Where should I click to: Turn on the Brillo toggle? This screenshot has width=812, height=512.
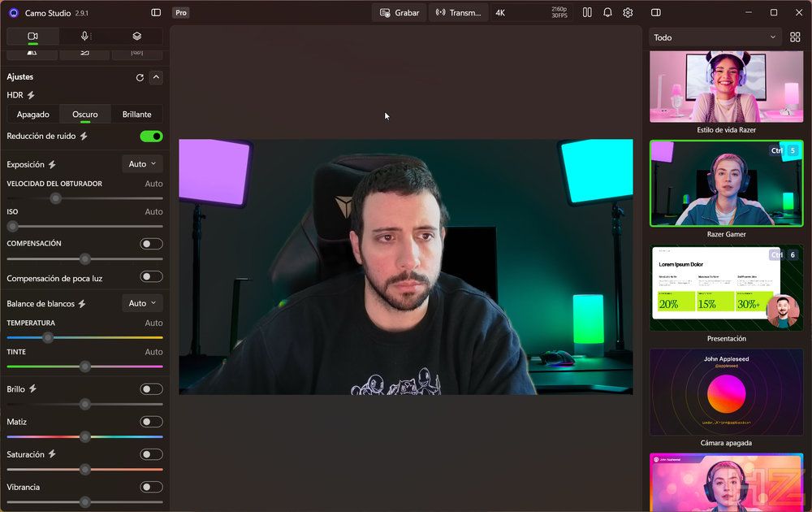(151, 389)
